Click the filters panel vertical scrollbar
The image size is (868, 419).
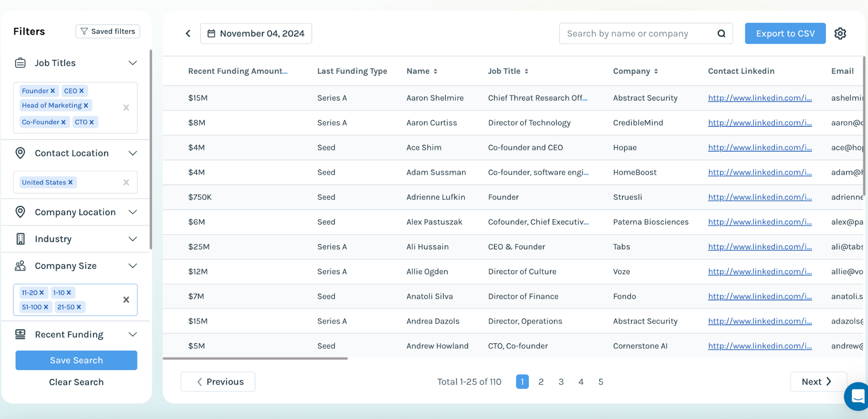pos(151,149)
